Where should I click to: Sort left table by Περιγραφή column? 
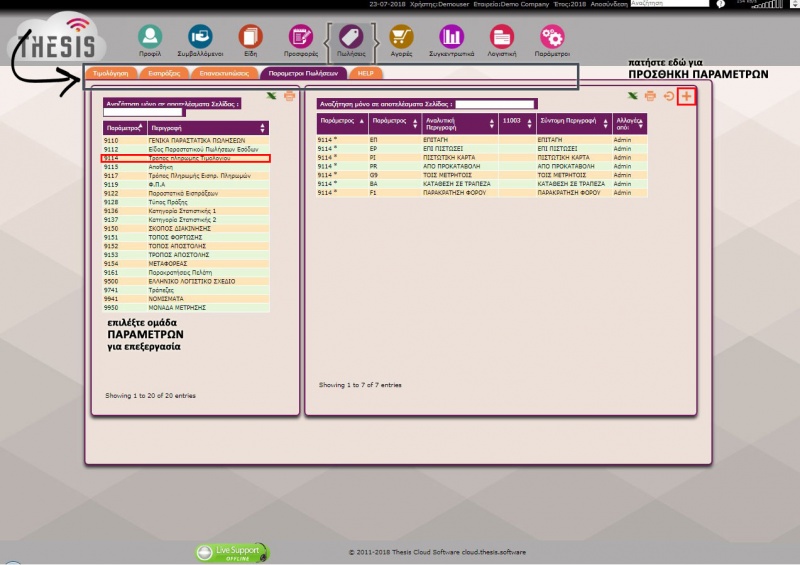coord(208,128)
